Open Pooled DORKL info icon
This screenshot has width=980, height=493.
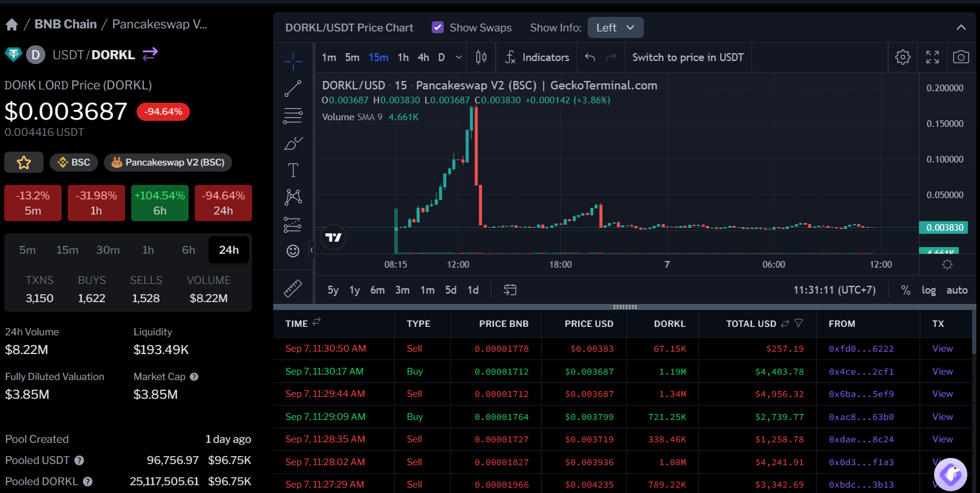pos(88,482)
